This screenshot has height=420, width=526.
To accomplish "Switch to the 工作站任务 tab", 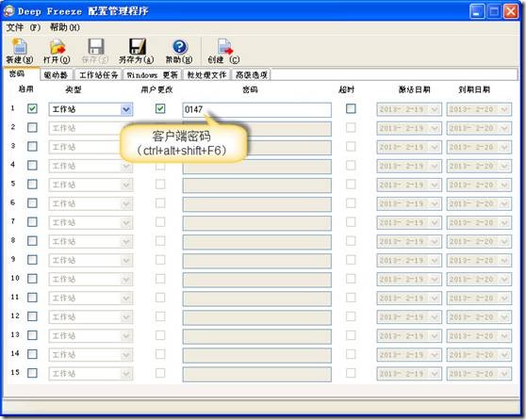I will point(98,74).
